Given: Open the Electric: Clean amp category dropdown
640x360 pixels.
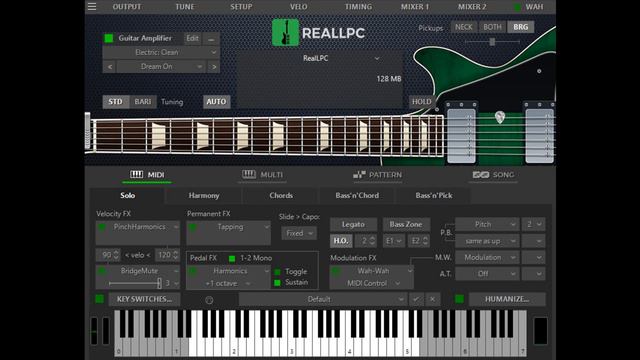Looking at the screenshot, I should 161,52.
